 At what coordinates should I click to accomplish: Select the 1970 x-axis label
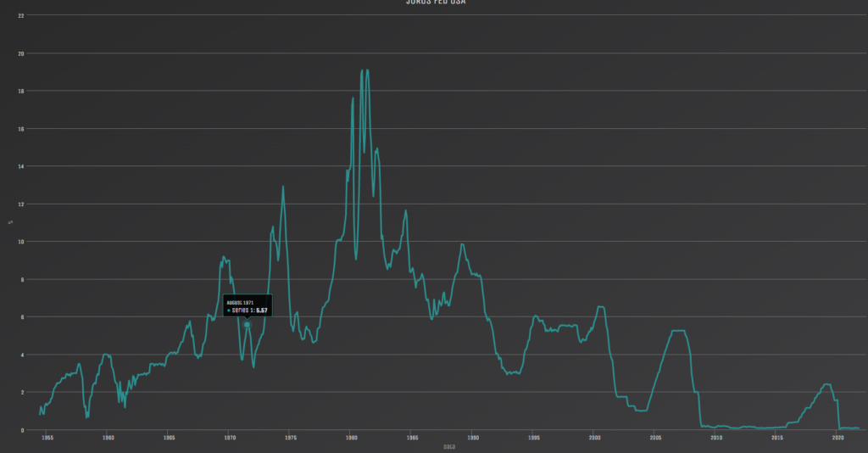pyautogui.click(x=230, y=438)
